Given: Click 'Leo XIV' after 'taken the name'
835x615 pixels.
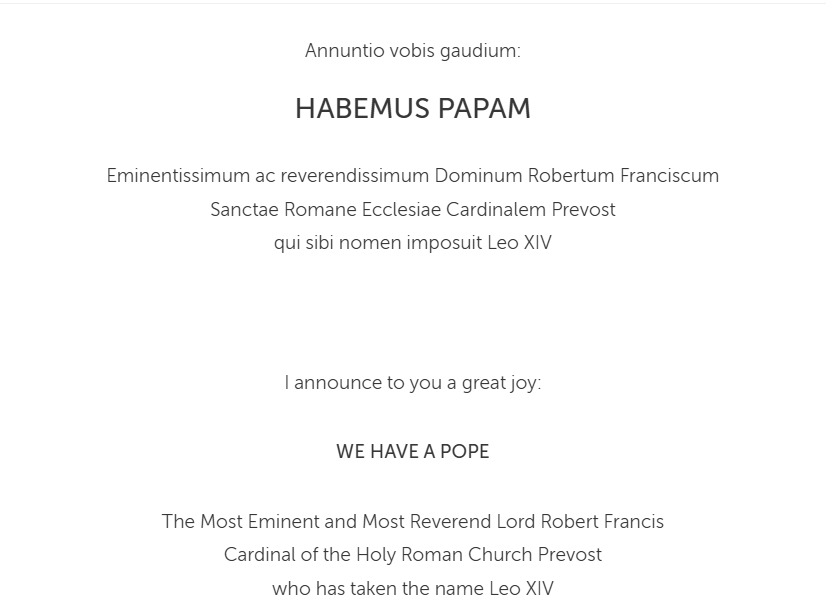Looking at the screenshot, I should coord(521,589).
